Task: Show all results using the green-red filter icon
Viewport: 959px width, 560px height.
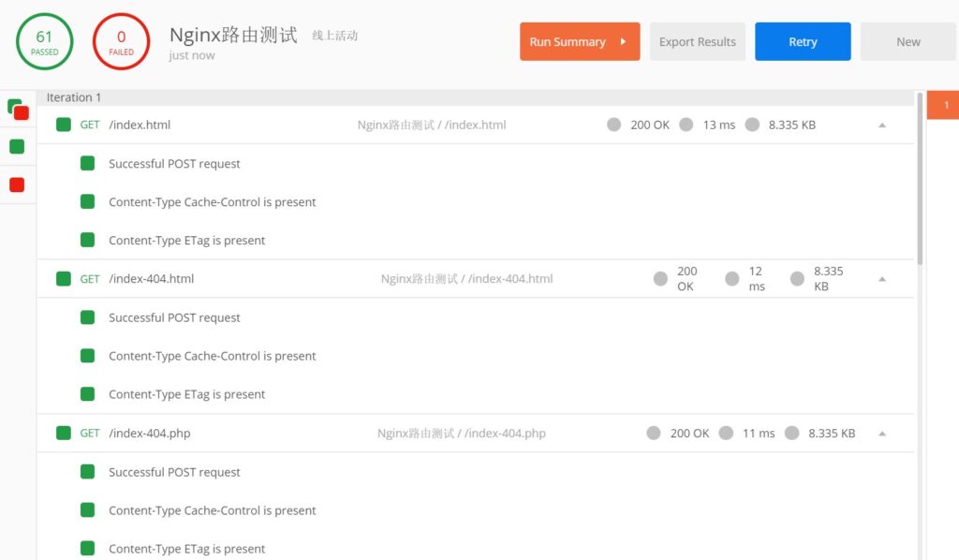Action: 18,110
